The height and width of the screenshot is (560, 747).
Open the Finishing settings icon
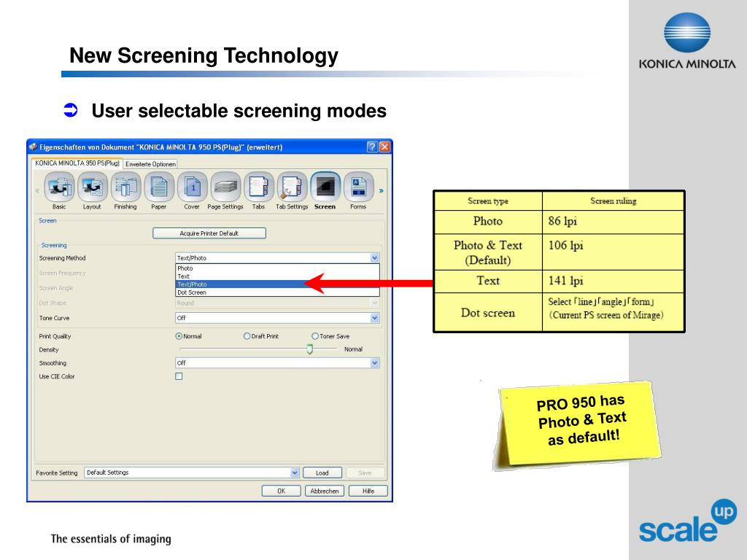125,191
